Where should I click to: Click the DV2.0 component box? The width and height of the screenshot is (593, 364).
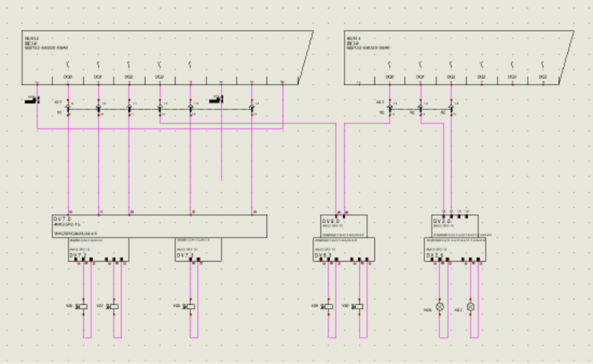455,226
